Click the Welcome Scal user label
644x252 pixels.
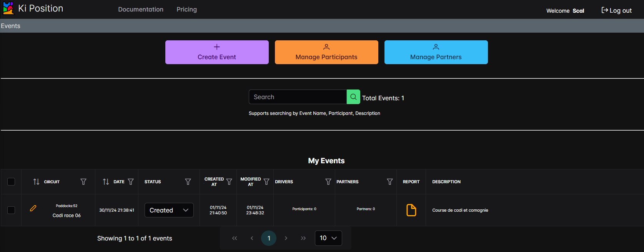click(565, 11)
